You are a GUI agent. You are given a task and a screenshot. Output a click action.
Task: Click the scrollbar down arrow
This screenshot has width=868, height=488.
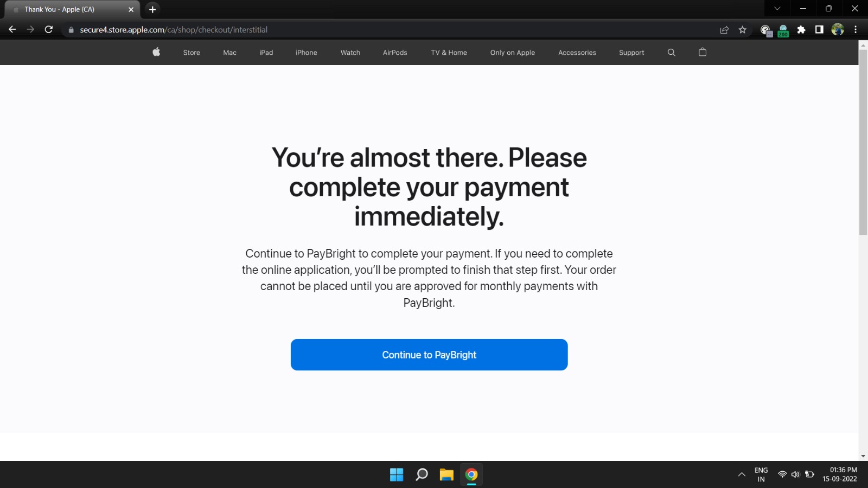point(863,456)
